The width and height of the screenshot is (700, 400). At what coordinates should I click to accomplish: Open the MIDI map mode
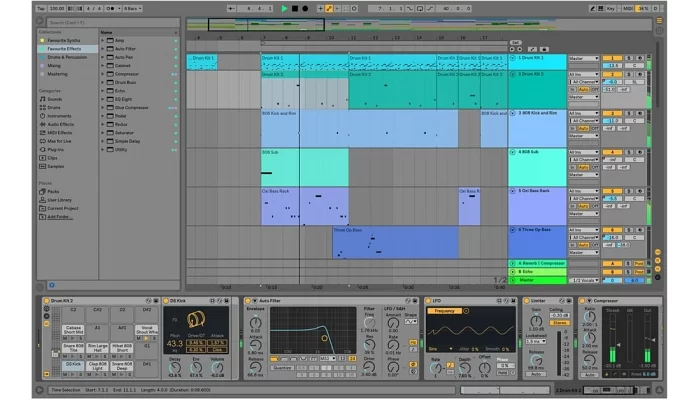pos(628,8)
